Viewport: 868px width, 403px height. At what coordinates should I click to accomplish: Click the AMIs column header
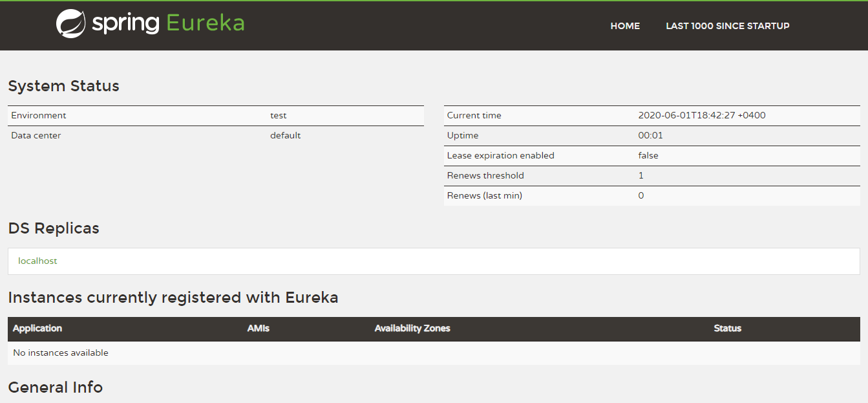coord(259,328)
